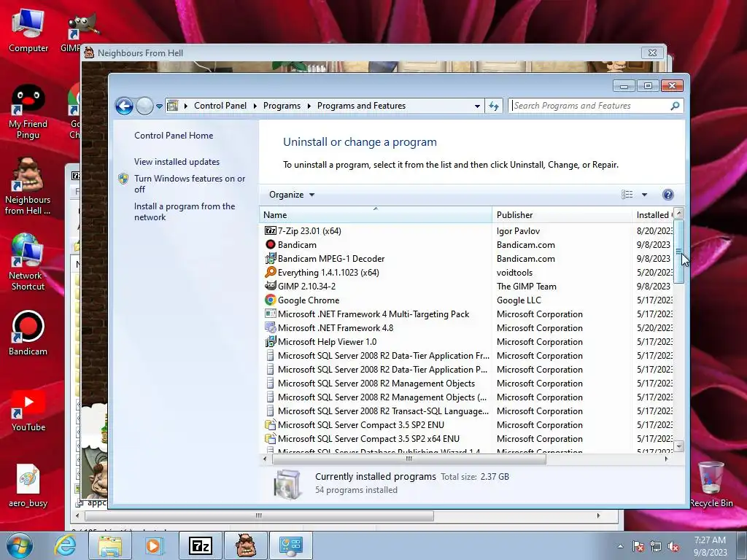Sort by the Name column header
747x560 pixels.
coord(376,215)
